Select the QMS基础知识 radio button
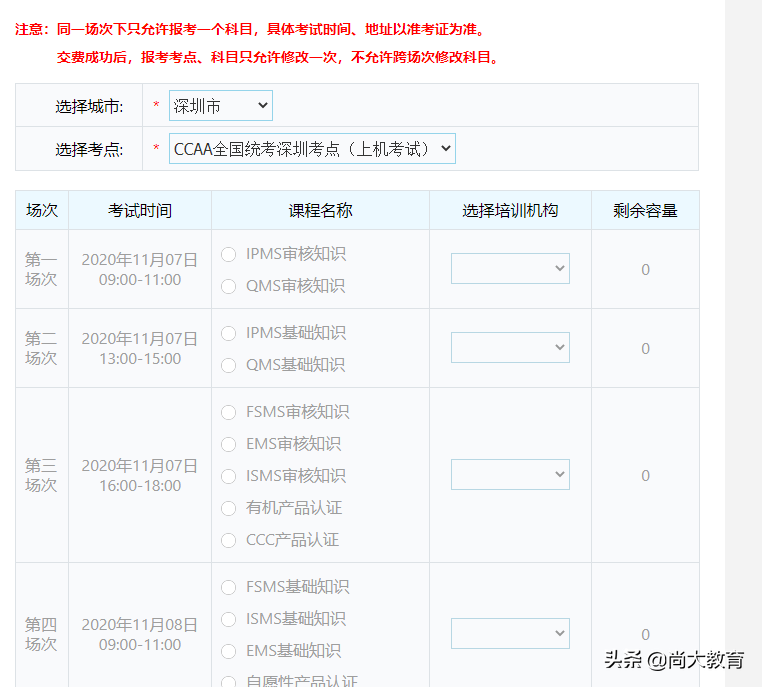Screen dimensions: 762x687 pyautogui.click(x=228, y=365)
